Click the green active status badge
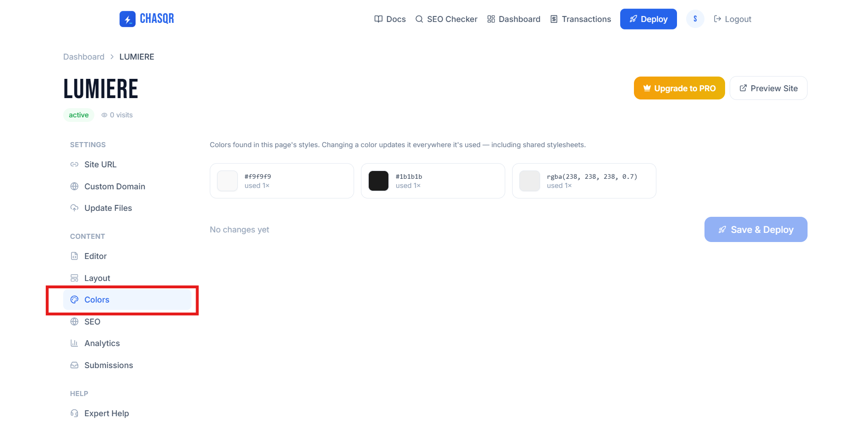This screenshot has width=868, height=424. [79, 115]
